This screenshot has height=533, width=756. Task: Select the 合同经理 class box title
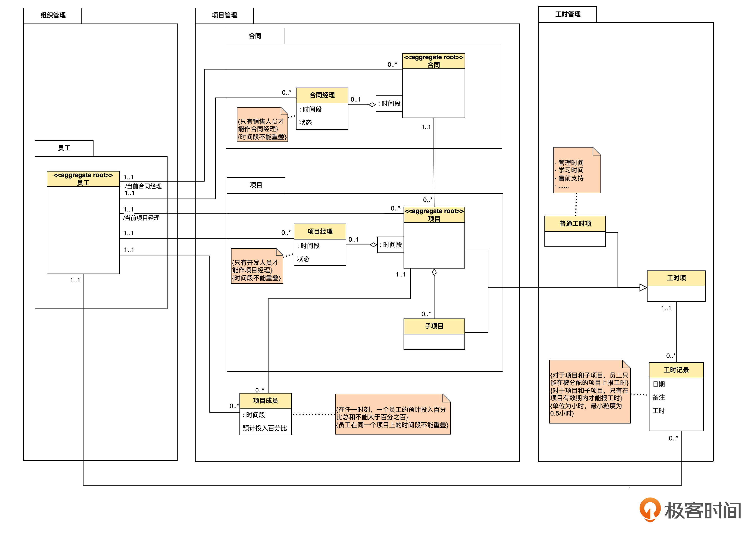click(322, 95)
